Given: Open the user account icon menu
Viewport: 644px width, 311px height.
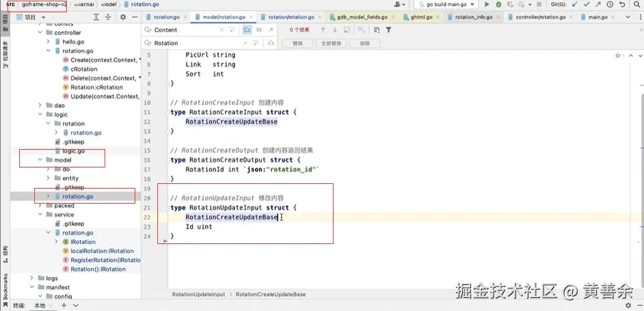Looking at the screenshot, I should pos(399,4).
